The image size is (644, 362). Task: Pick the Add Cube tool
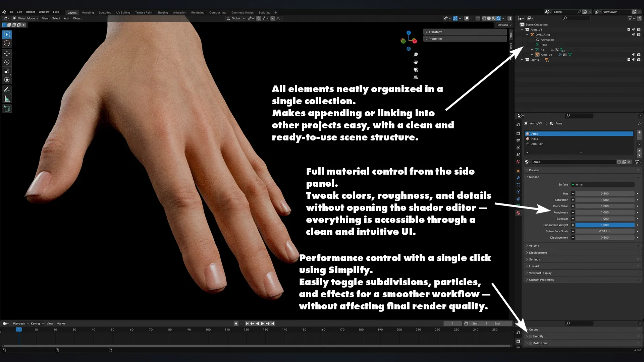[7, 109]
